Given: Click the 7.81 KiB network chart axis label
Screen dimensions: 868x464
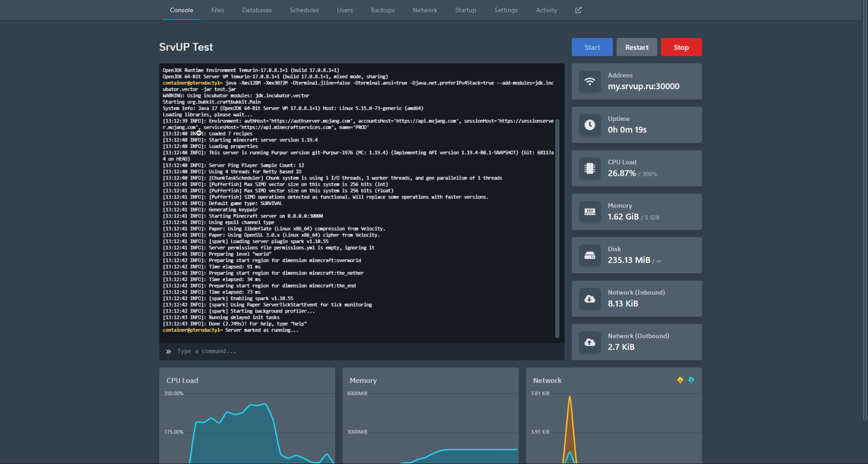Looking at the screenshot, I should pos(540,393).
